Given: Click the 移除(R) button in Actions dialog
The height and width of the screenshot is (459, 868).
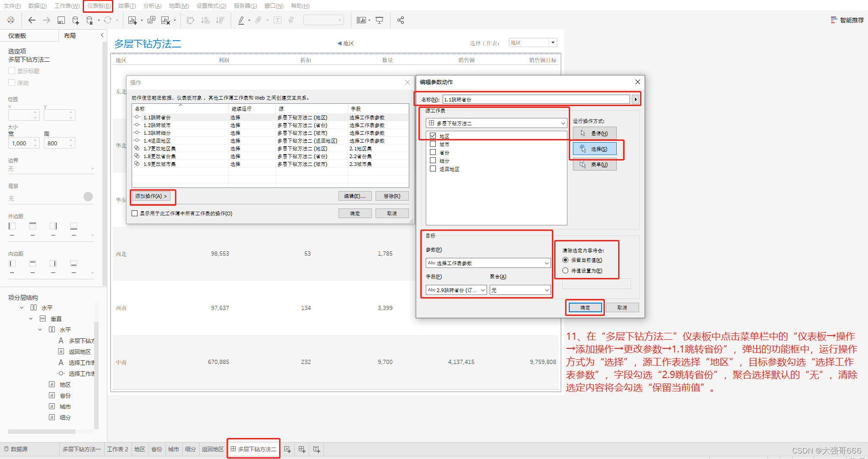Looking at the screenshot, I should [x=392, y=196].
